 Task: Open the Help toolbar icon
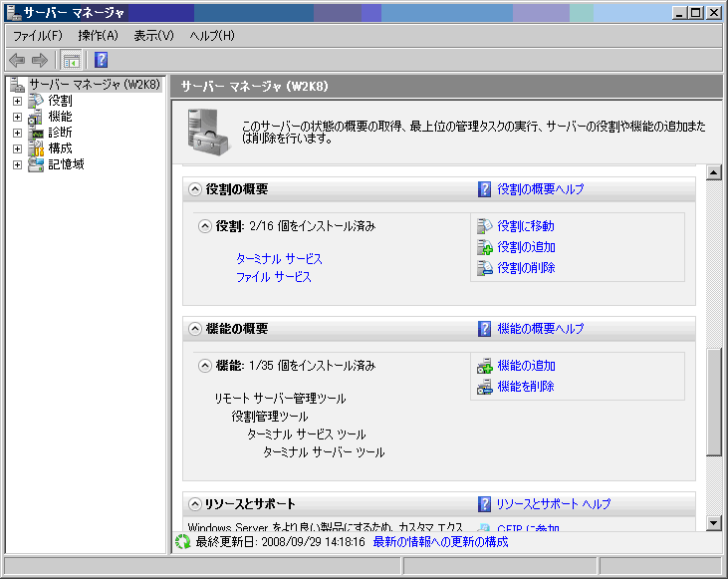[x=102, y=60]
